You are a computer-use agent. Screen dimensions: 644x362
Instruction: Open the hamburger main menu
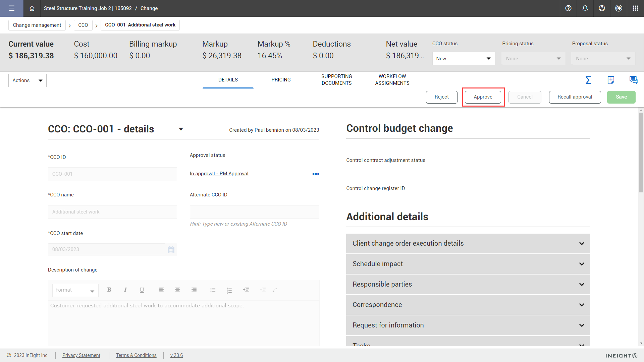tap(12, 8)
